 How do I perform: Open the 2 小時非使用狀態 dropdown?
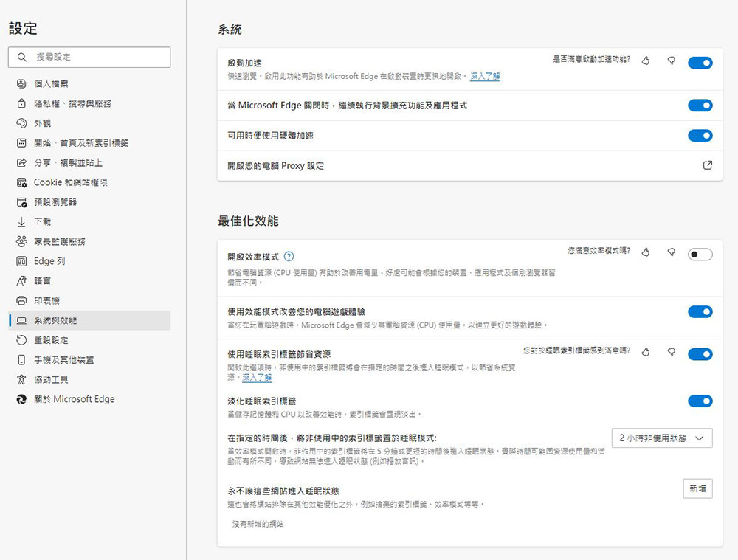661,438
